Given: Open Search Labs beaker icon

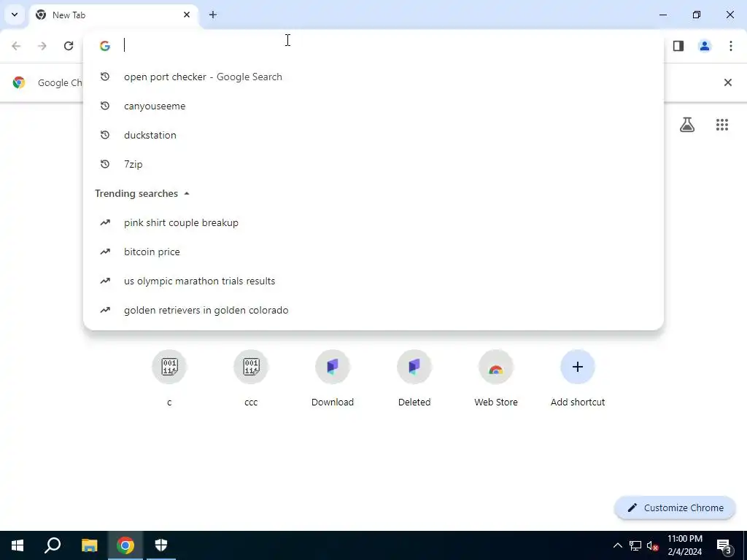Looking at the screenshot, I should point(687,125).
